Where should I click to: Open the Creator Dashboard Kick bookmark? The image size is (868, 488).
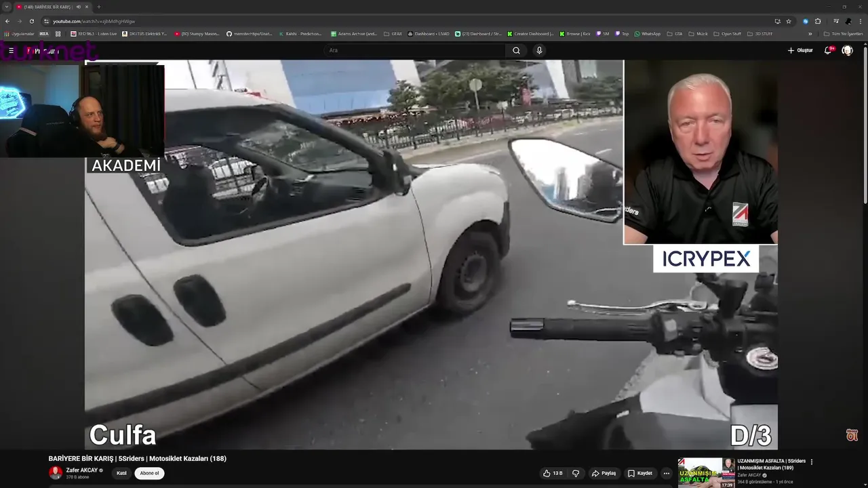[530, 33]
